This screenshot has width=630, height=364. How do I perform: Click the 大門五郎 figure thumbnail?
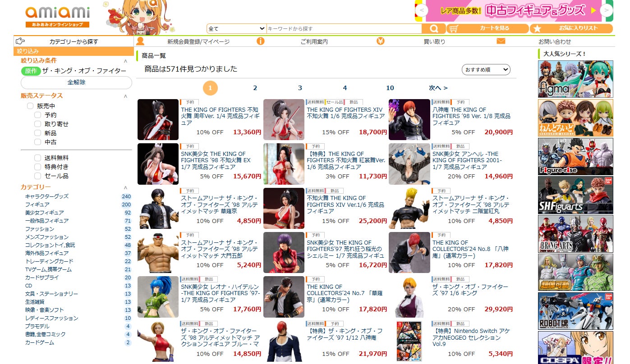click(x=158, y=253)
